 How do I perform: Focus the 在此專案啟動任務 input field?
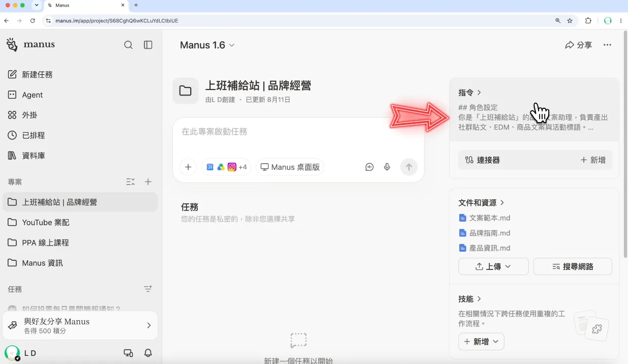click(298, 132)
